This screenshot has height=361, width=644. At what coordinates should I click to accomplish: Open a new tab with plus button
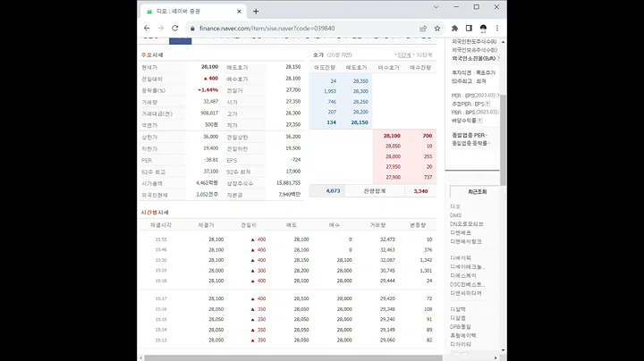pyautogui.click(x=256, y=12)
